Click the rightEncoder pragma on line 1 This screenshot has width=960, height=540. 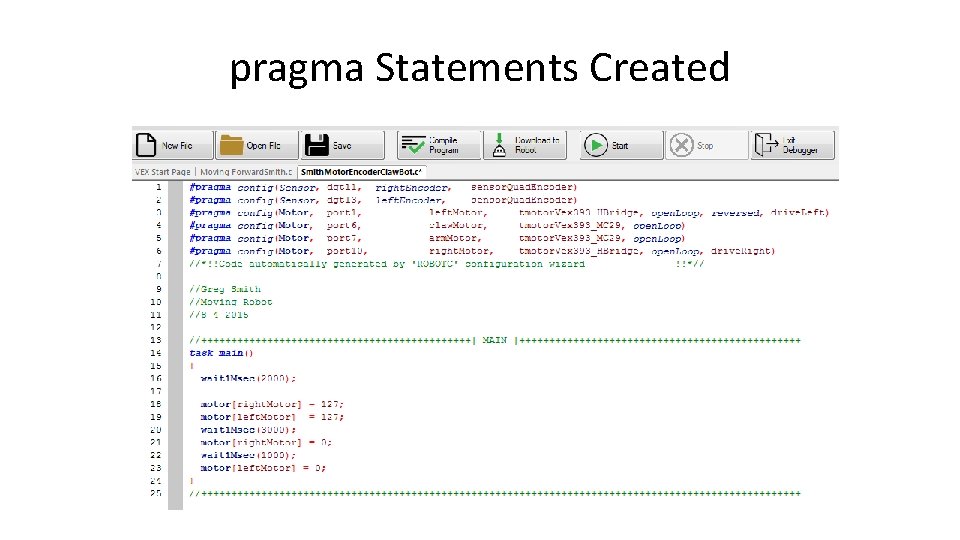point(383,187)
